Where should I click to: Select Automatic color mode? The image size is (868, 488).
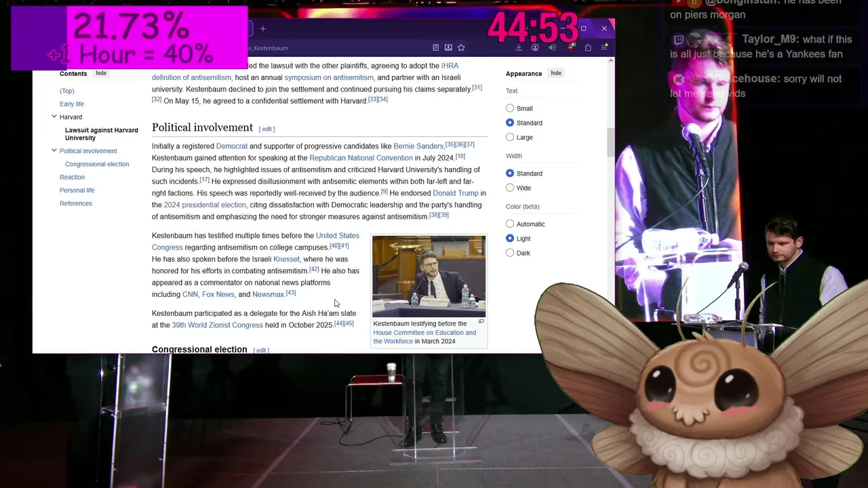(510, 224)
